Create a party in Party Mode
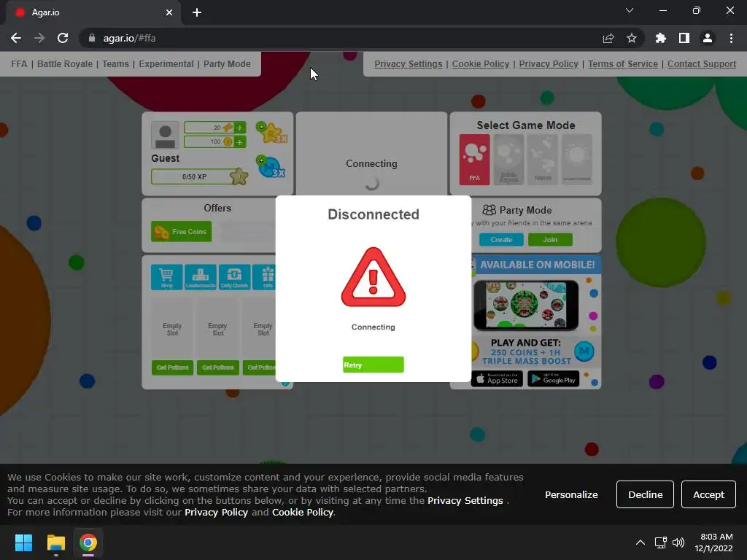 coord(501,239)
